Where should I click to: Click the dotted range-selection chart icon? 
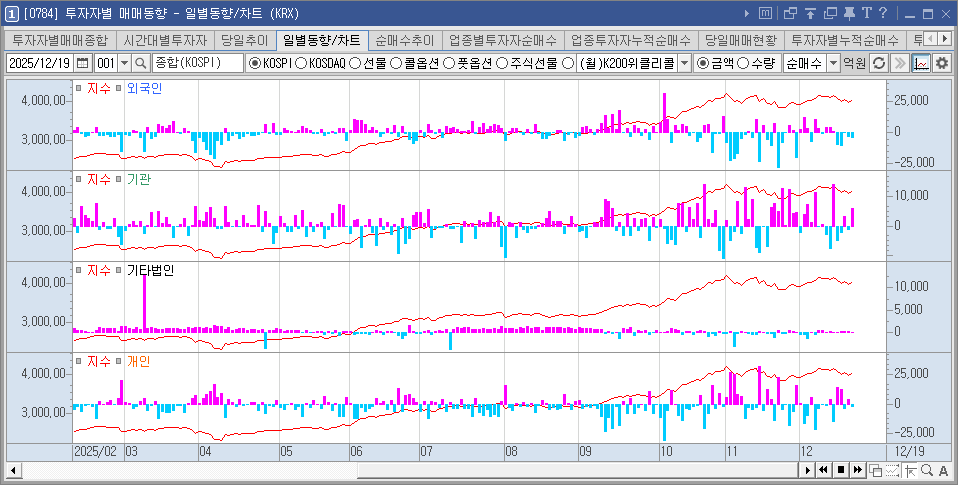893,470
